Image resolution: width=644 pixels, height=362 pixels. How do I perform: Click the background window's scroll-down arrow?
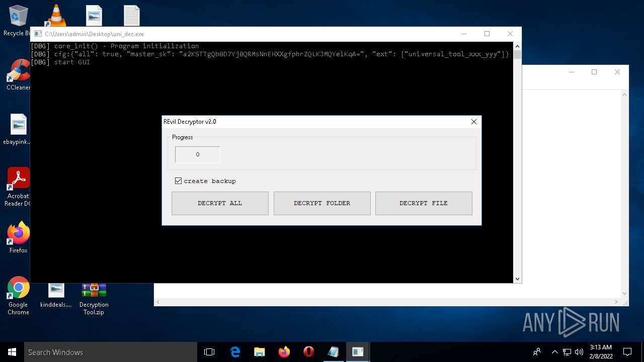625,294
